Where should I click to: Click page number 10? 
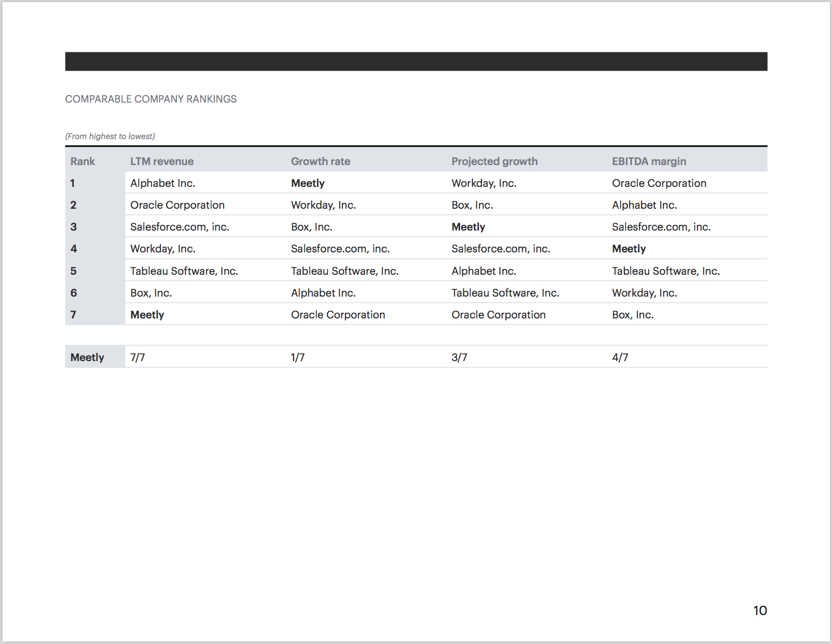tap(760, 610)
